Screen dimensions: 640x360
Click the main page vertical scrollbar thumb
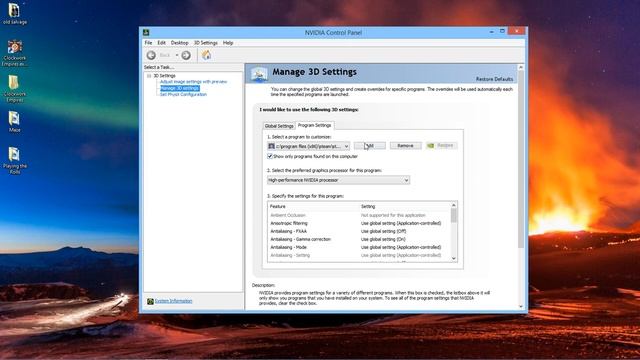(521, 159)
